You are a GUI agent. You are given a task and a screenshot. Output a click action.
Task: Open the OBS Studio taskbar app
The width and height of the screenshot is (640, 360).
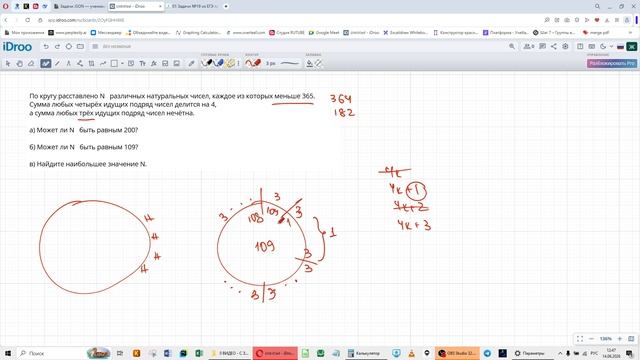pos(457,353)
